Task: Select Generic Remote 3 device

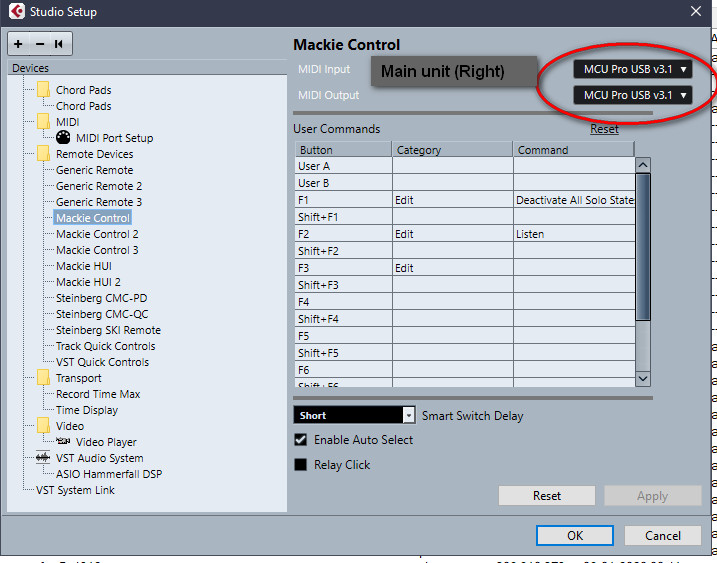Action: [x=99, y=202]
